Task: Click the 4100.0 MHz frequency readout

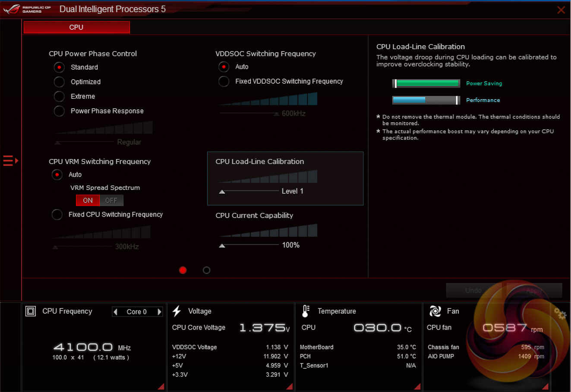Action: click(x=92, y=347)
